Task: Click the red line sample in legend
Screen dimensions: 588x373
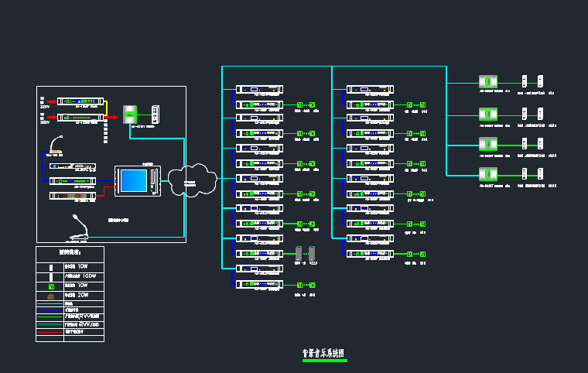Action: (x=50, y=332)
